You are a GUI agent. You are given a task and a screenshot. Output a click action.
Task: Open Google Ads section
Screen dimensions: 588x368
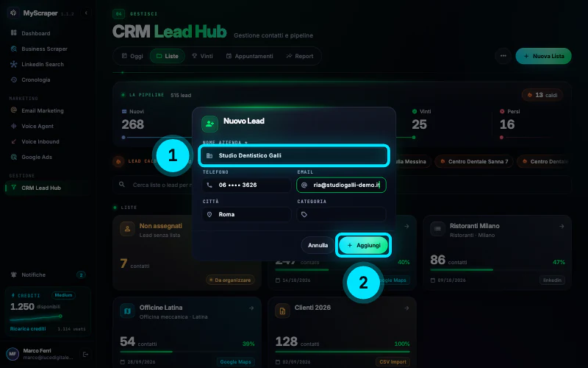click(x=37, y=157)
